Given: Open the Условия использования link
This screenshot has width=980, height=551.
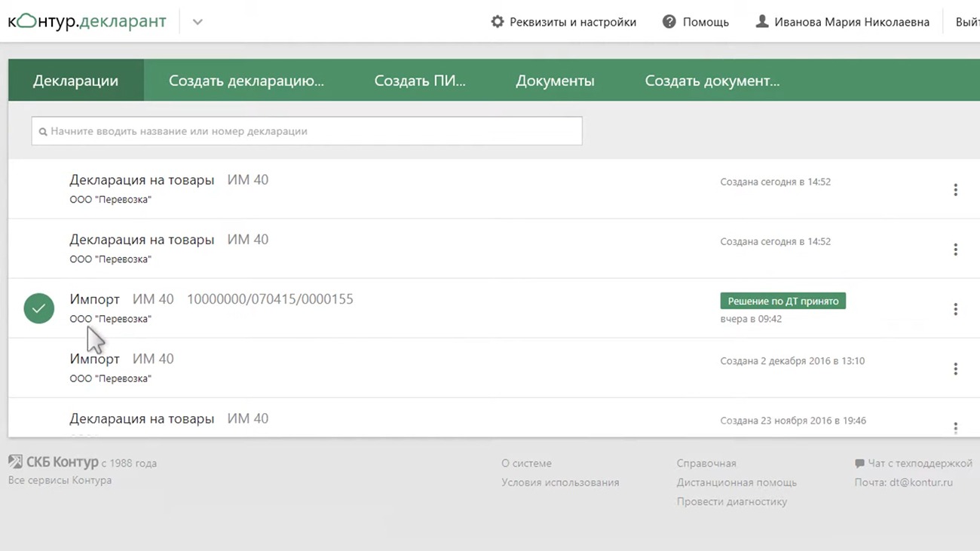Looking at the screenshot, I should [560, 482].
